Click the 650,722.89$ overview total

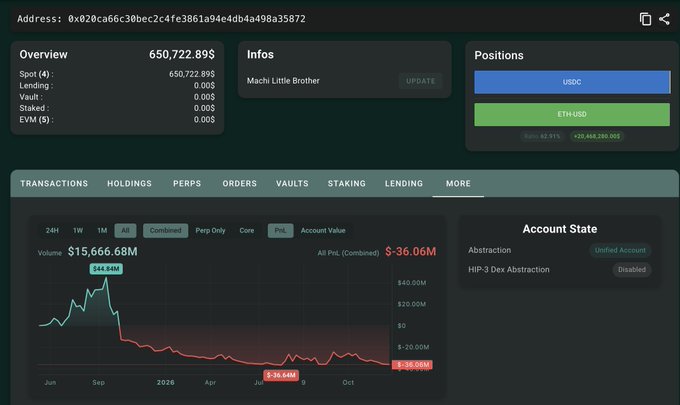[182, 55]
